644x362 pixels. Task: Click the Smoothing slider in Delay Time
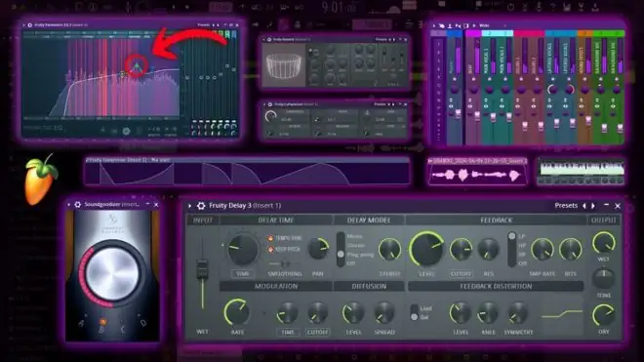[285, 263]
